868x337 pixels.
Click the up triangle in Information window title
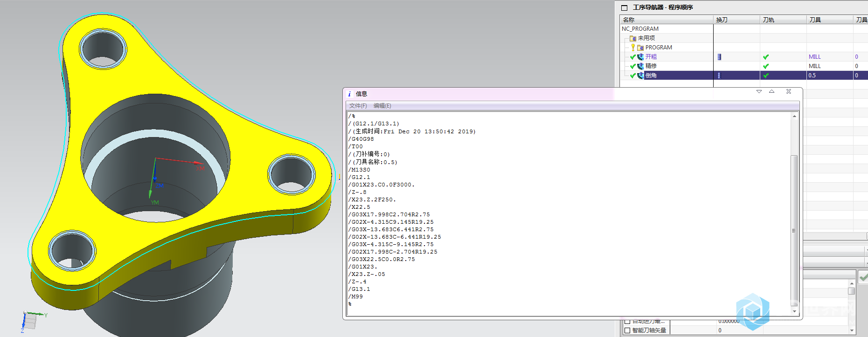pyautogui.click(x=771, y=91)
